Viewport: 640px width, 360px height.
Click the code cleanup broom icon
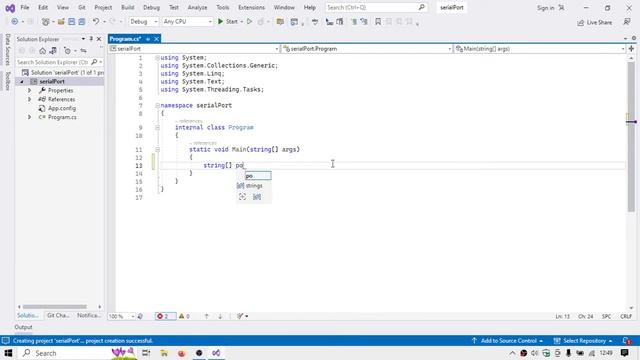(240, 316)
